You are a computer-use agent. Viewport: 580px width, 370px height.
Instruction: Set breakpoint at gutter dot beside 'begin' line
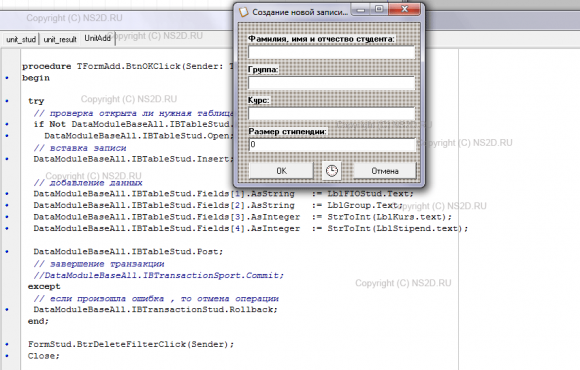click(x=7, y=78)
